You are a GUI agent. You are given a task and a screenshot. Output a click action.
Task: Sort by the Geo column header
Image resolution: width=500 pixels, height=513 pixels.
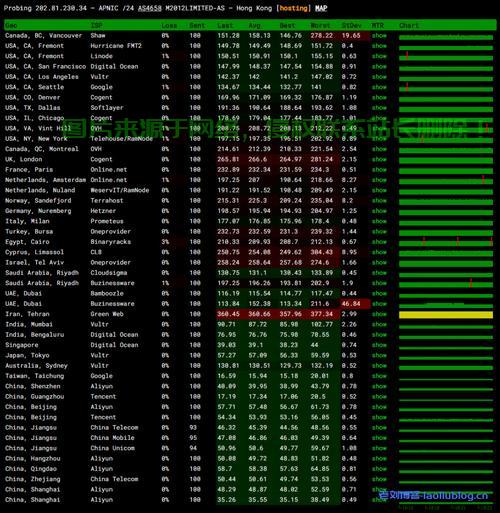tap(11, 25)
